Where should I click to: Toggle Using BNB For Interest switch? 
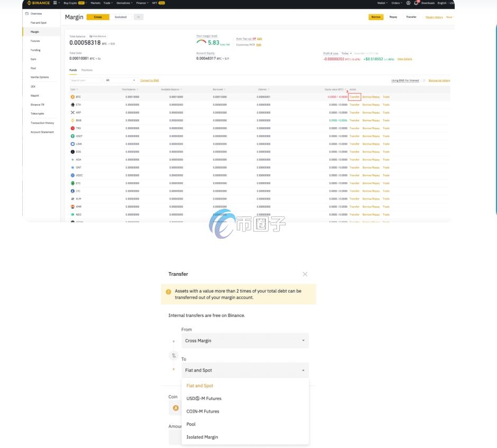click(423, 80)
